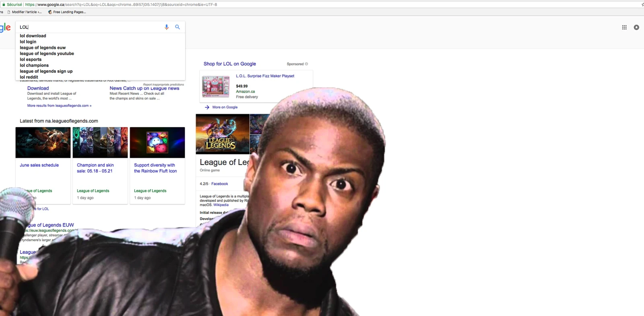The image size is (644, 316).
Task: Click the arrow icon beside More on Google
Action: (x=207, y=107)
